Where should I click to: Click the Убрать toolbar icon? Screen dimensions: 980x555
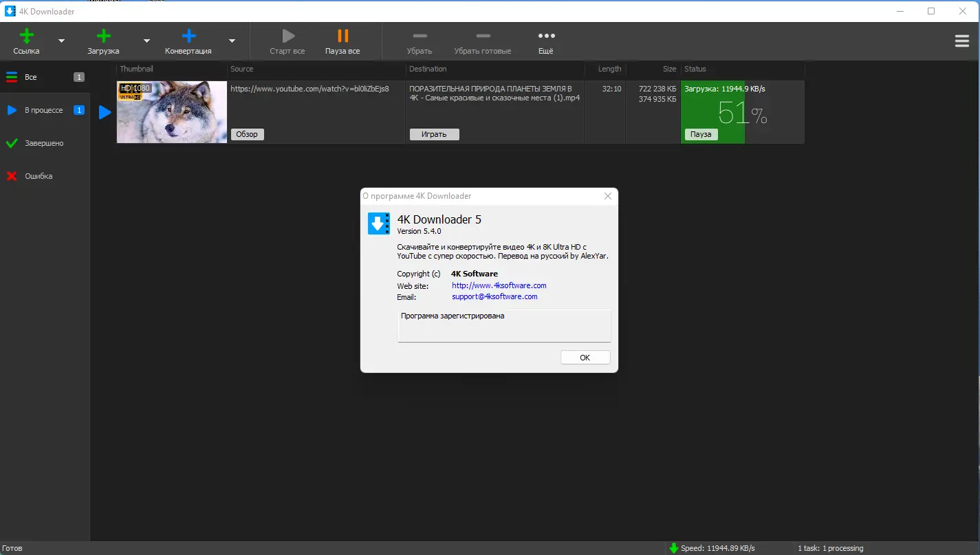pos(420,36)
